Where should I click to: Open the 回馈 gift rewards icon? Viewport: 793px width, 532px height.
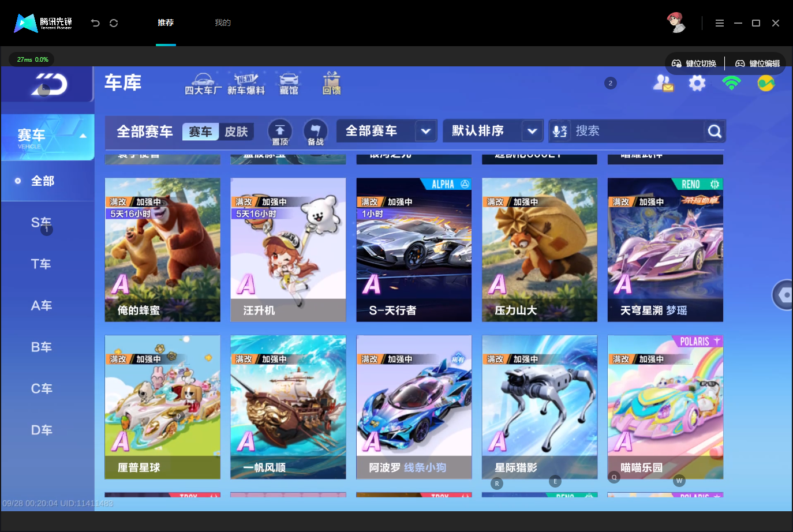tap(331, 84)
